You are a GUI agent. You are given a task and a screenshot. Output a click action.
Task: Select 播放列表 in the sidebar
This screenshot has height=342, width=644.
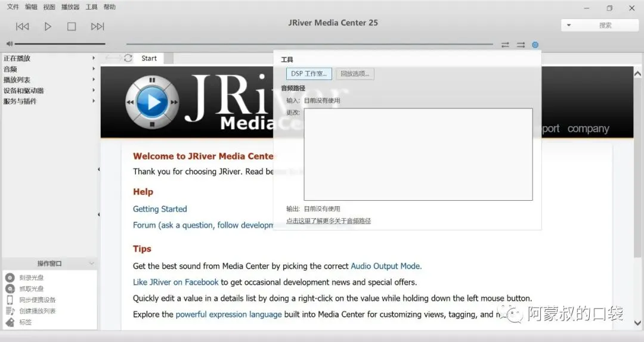17,80
